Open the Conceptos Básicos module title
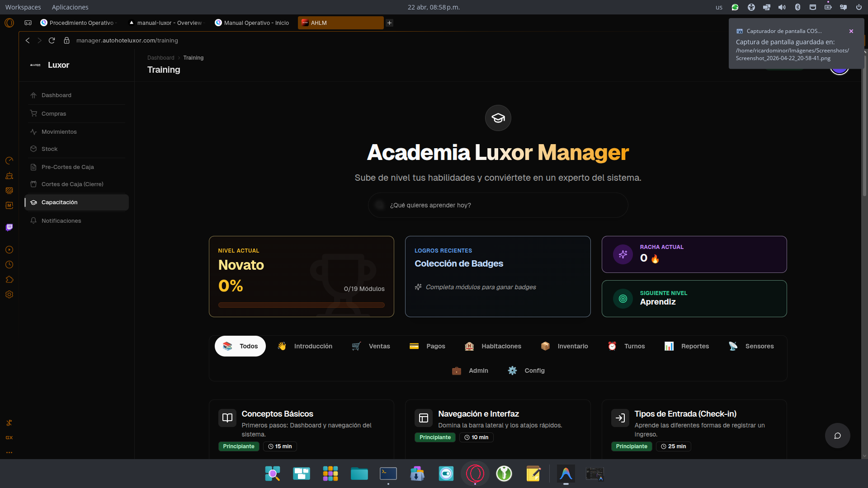Image resolution: width=868 pixels, height=488 pixels. [277, 414]
